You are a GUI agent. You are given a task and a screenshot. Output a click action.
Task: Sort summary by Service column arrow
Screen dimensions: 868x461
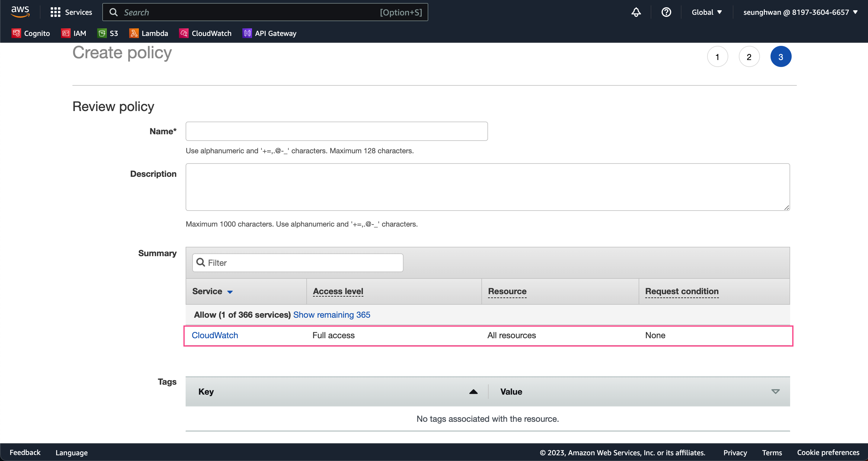tap(230, 292)
